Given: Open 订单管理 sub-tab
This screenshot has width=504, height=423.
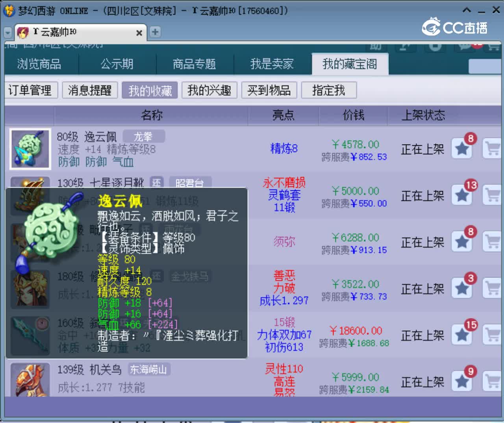Looking at the screenshot, I should 30,90.
